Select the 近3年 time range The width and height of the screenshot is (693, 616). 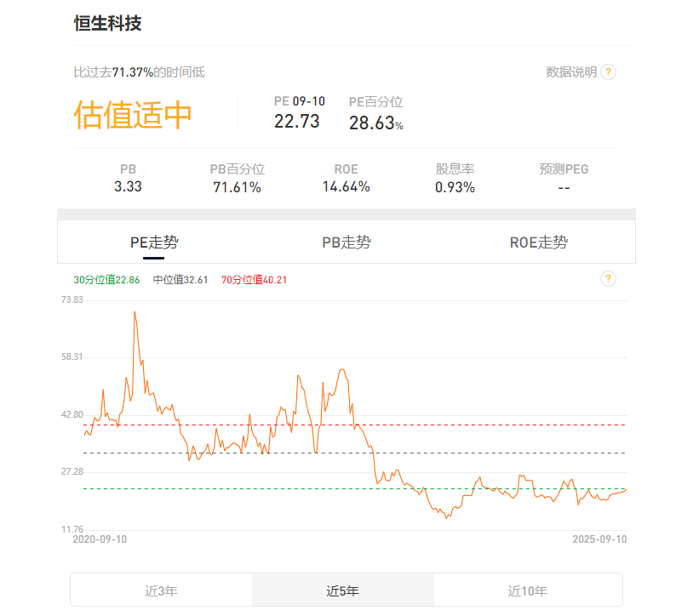coord(161,590)
